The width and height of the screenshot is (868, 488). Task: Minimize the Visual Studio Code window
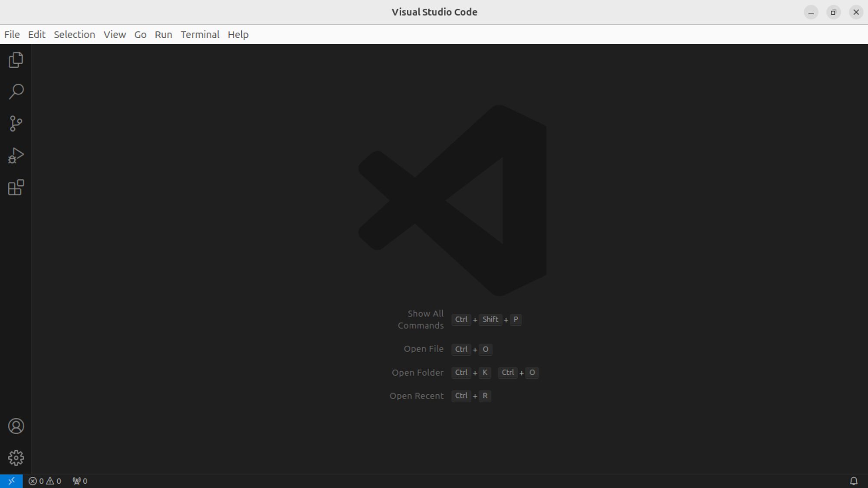811,12
